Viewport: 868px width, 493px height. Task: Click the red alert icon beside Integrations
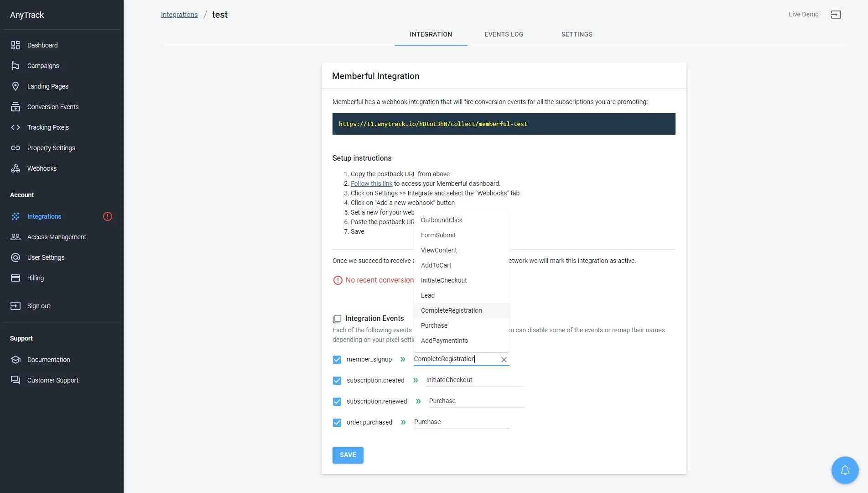tap(108, 216)
